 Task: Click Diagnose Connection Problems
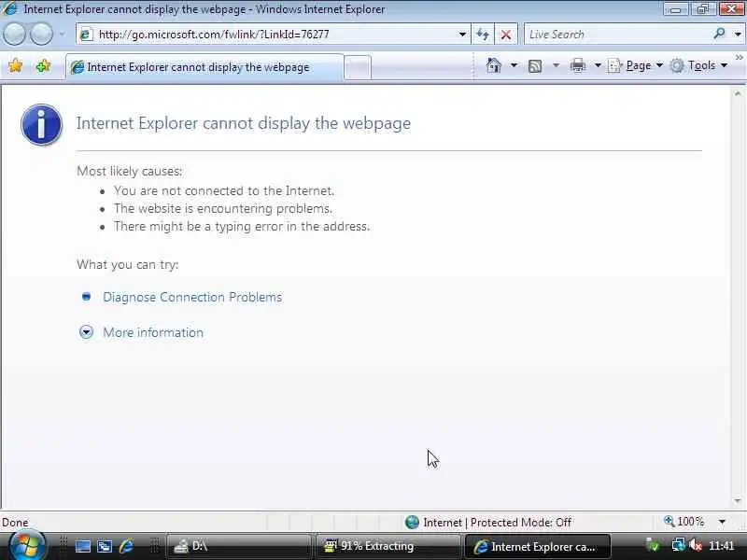tap(192, 297)
